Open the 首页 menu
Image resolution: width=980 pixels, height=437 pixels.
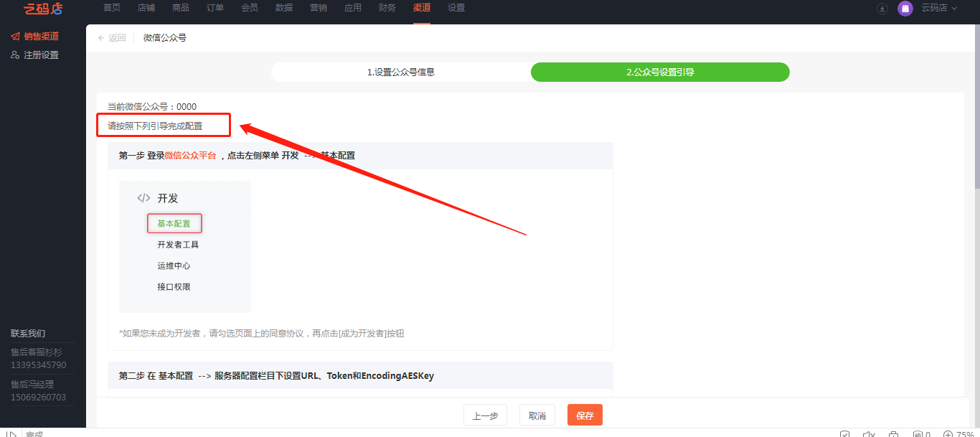tap(112, 8)
